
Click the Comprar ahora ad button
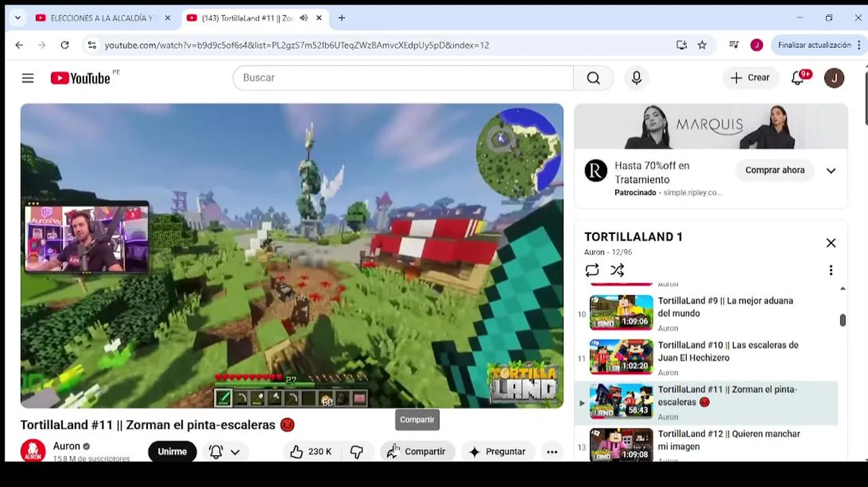pos(775,170)
